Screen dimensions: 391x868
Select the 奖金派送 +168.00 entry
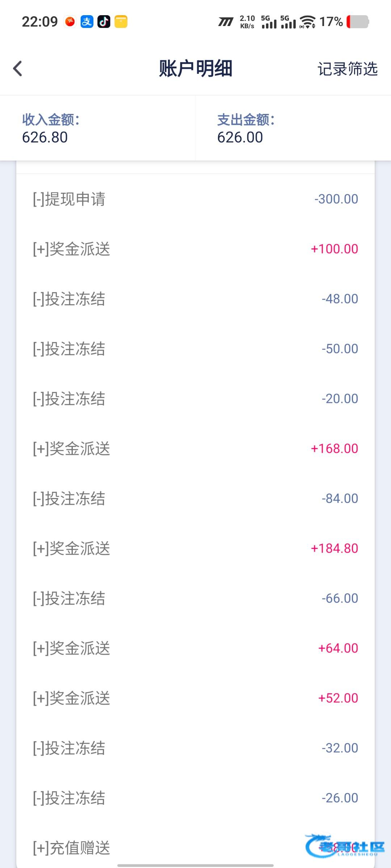pyautogui.click(x=195, y=448)
